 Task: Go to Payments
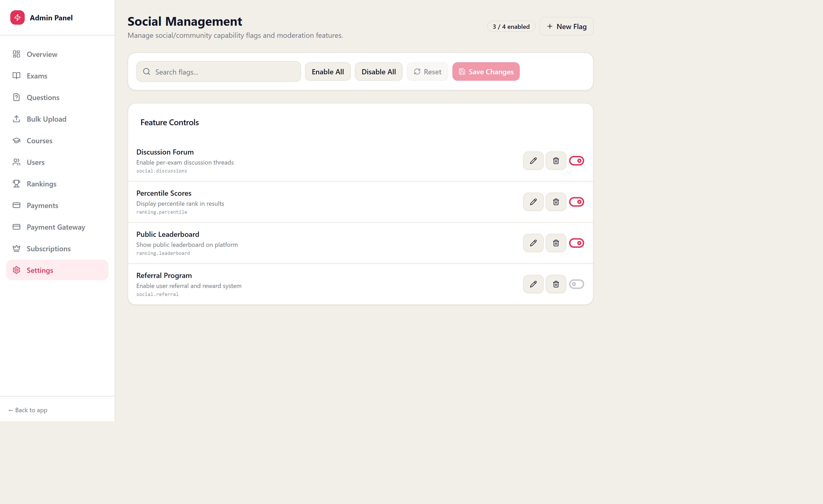coord(57,205)
